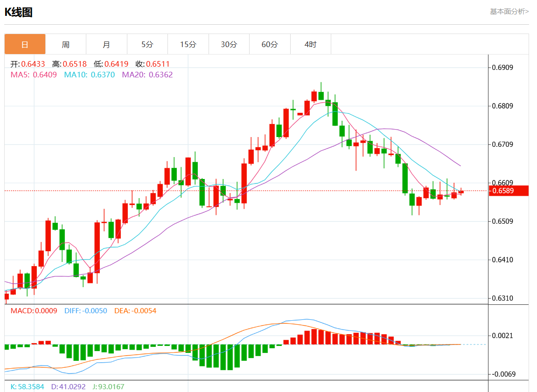The height and width of the screenshot is (392, 537).
Task: Click the active 日 (daily) tab
Action: (25, 45)
